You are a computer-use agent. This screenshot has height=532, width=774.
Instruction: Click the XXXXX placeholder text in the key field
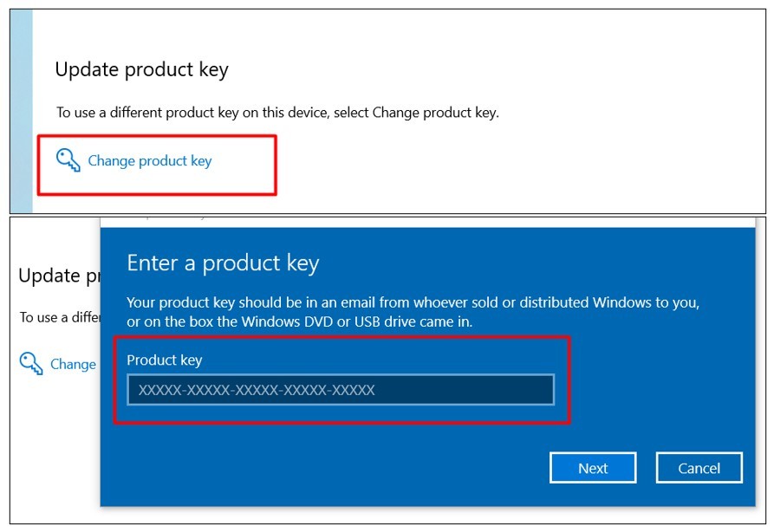tap(257, 390)
